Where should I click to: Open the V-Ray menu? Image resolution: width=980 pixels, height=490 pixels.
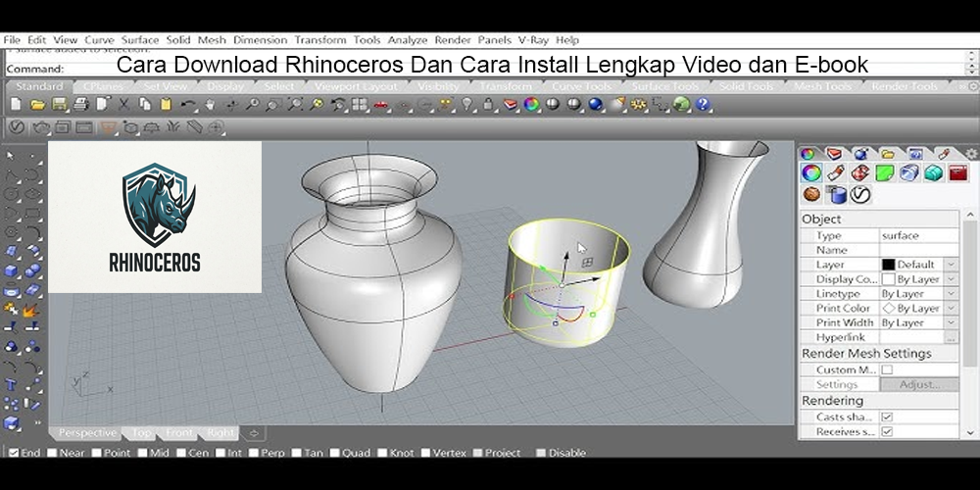click(533, 40)
